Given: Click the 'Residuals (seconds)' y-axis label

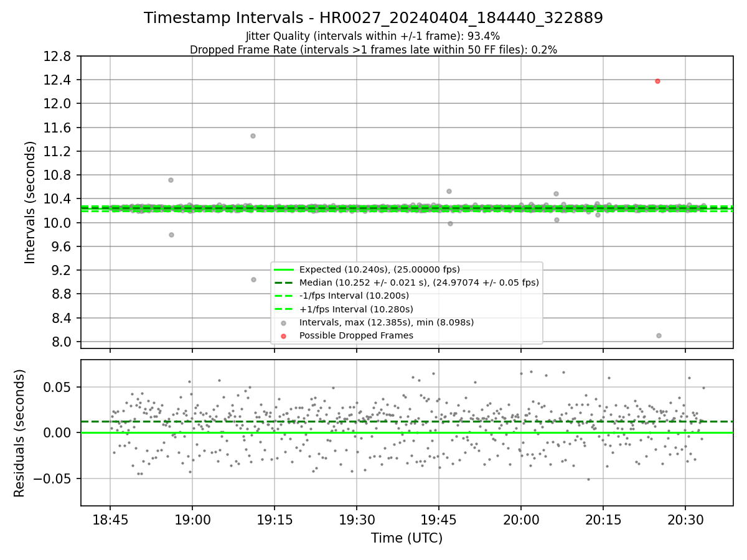Looking at the screenshot, I should pyautogui.click(x=19, y=433).
